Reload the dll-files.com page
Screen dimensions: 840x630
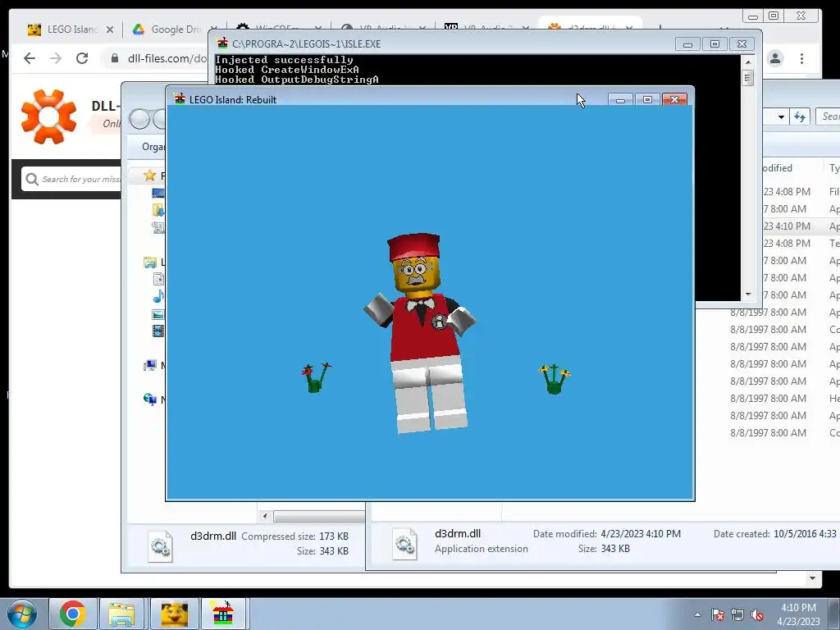(82, 58)
